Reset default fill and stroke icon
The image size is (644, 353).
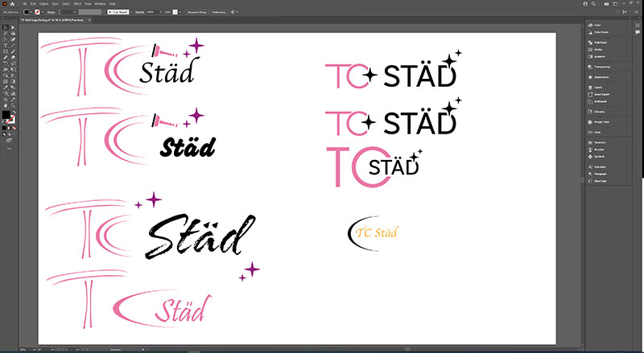[3, 122]
